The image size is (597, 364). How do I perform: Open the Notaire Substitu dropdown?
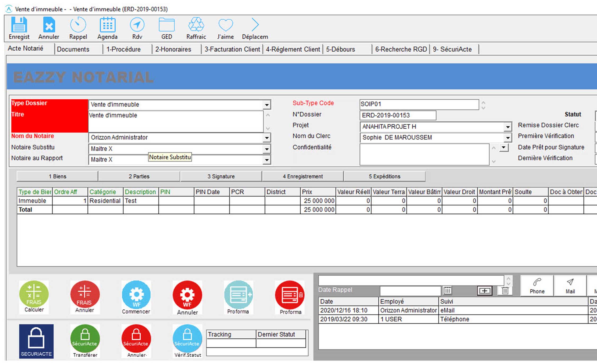pyautogui.click(x=267, y=149)
